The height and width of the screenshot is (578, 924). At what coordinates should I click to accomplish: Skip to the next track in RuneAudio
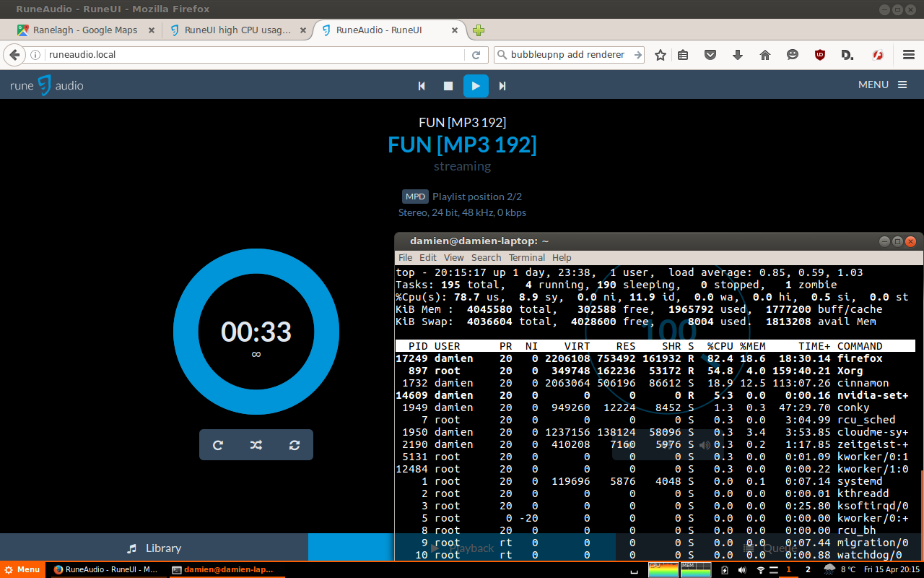pos(502,86)
